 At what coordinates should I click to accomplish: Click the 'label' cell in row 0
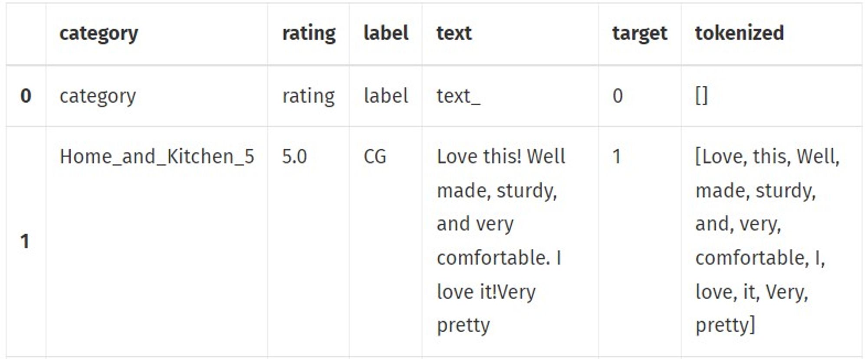pos(386,96)
